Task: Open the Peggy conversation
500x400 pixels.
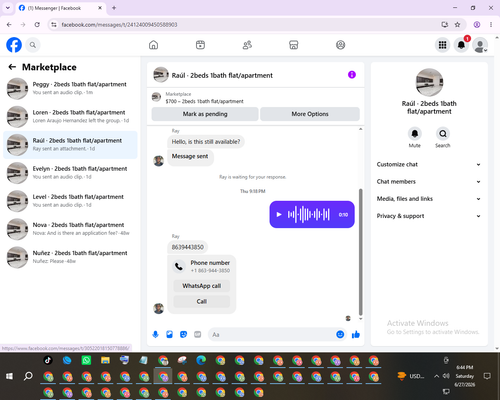Action: [x=70, y=89]
